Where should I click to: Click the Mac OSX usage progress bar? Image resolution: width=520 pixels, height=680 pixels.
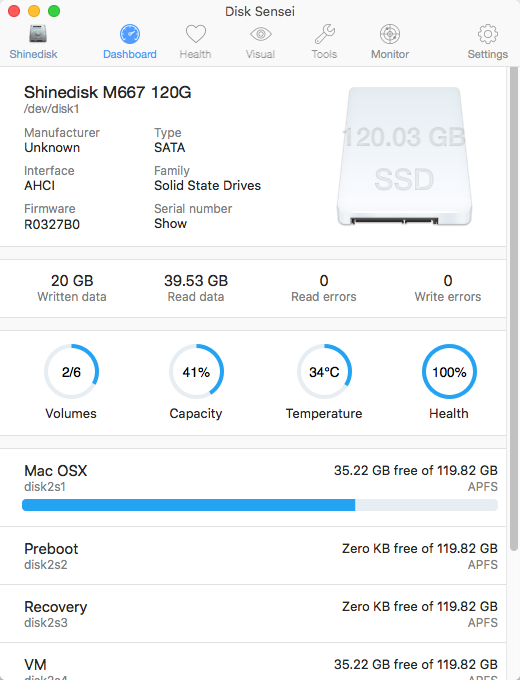(x=260, y=505)
